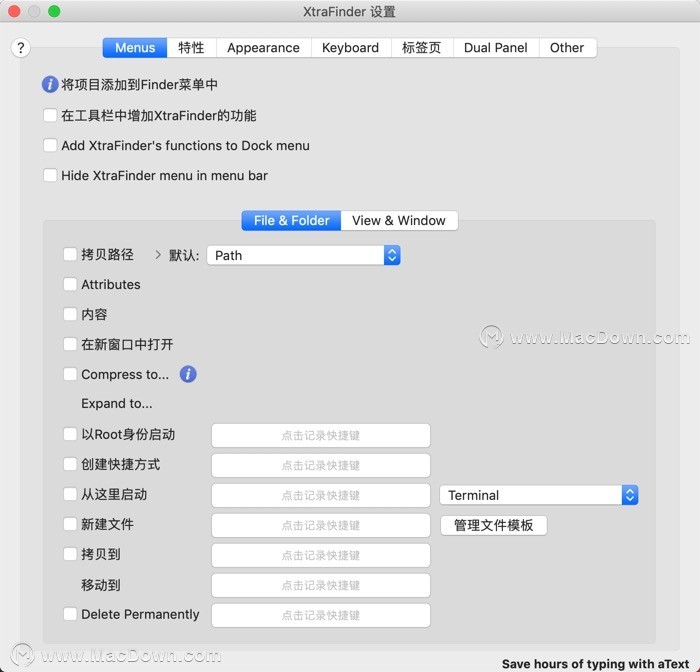Enable the 从这里启动 checkbox
700x672 pixels.
point(70,494)
